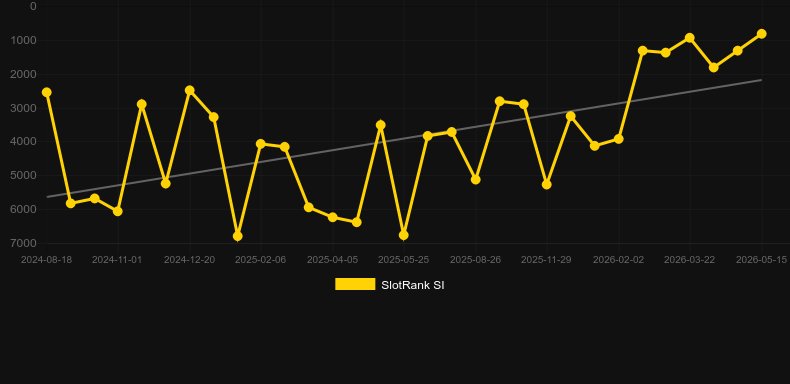Select the data point for 2026-03-22

pos(690,38)
